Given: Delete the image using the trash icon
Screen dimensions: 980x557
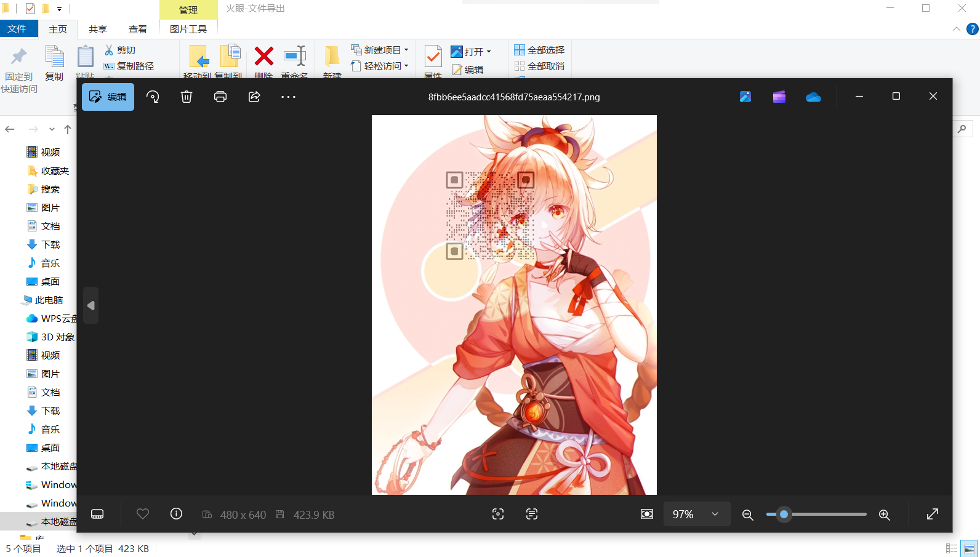Looking at the screenshot, I should coord(187,97).
